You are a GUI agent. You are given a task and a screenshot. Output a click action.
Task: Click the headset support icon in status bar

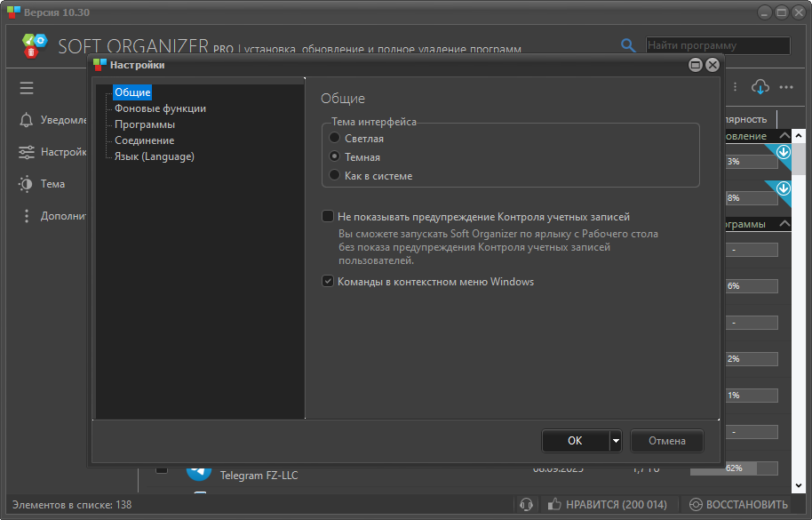click(526, 504)
